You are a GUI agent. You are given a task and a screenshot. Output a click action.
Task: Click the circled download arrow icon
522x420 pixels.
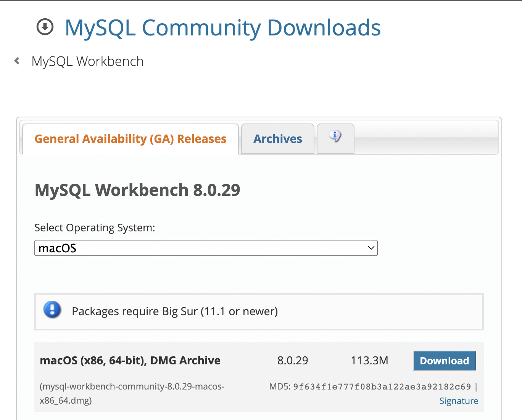click(45, 27)
